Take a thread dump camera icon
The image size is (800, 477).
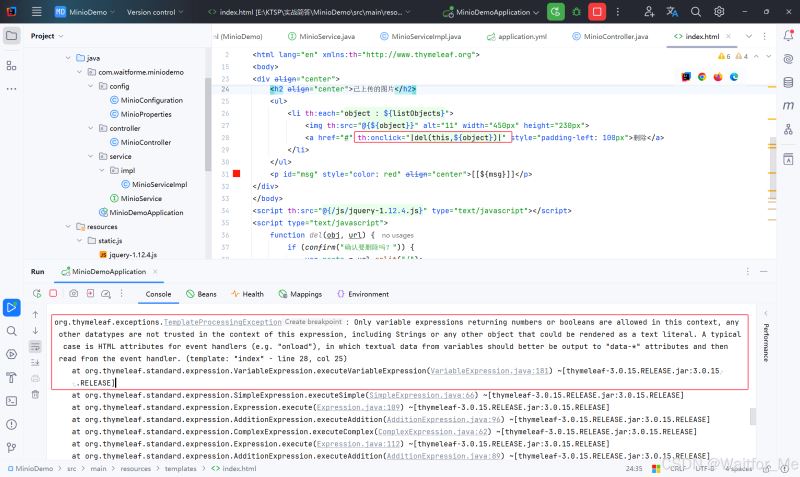coord(73,293)
